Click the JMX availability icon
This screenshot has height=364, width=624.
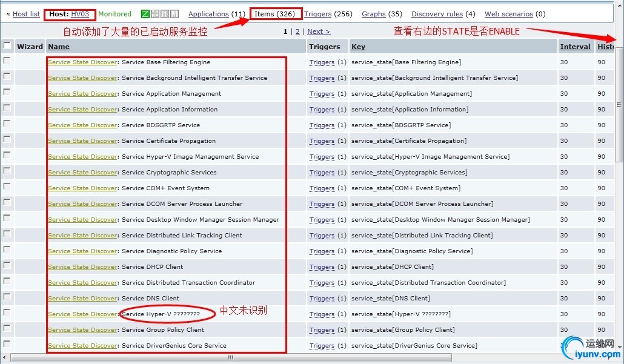click(x=165, y=14)
